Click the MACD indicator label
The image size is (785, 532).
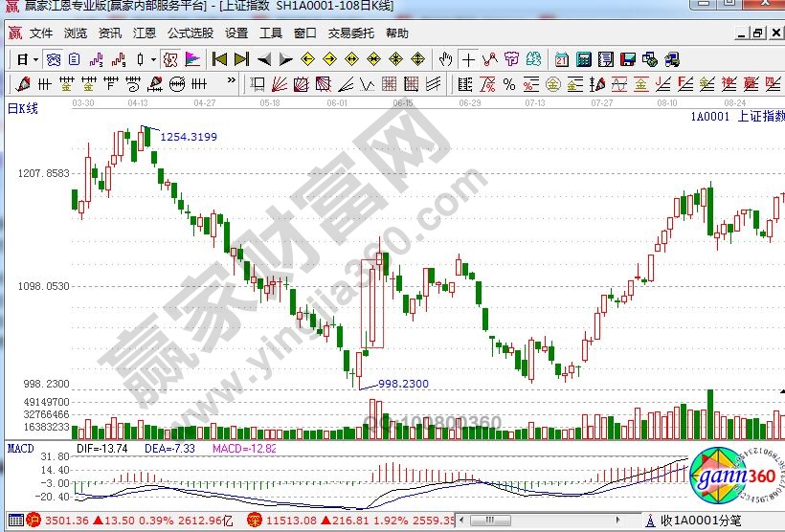[20, 448]
